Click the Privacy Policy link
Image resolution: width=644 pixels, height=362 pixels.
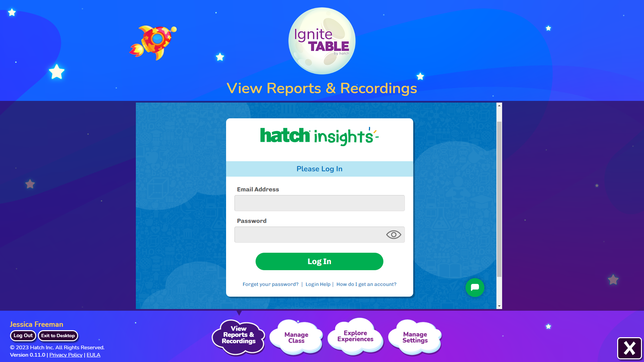coord(65,355)
